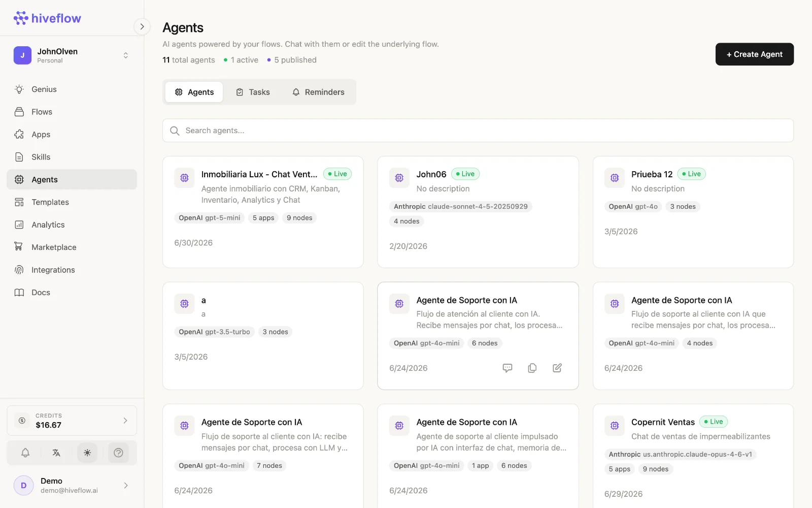Screen dimensions: 812x508
Task: Click the Priueba 12 chip icon
Action: [615, 178]
